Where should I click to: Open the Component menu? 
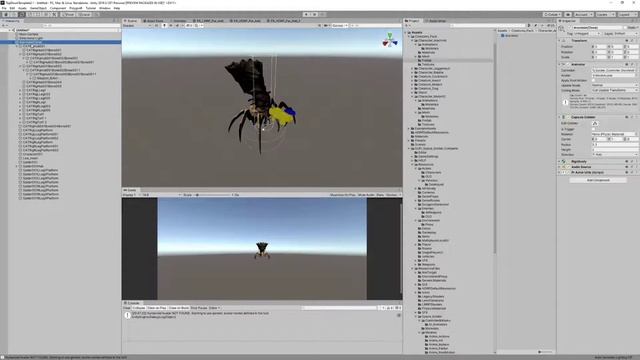[58, 8]
